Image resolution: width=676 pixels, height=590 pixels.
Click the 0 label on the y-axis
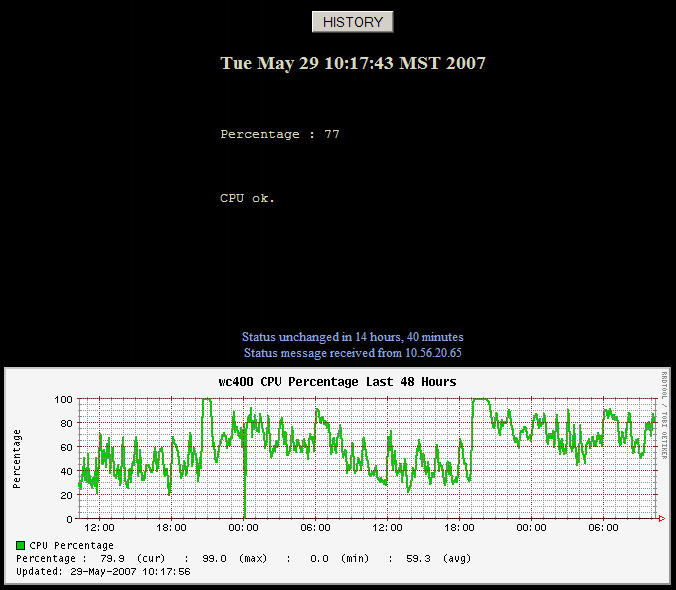click(69, 519)
